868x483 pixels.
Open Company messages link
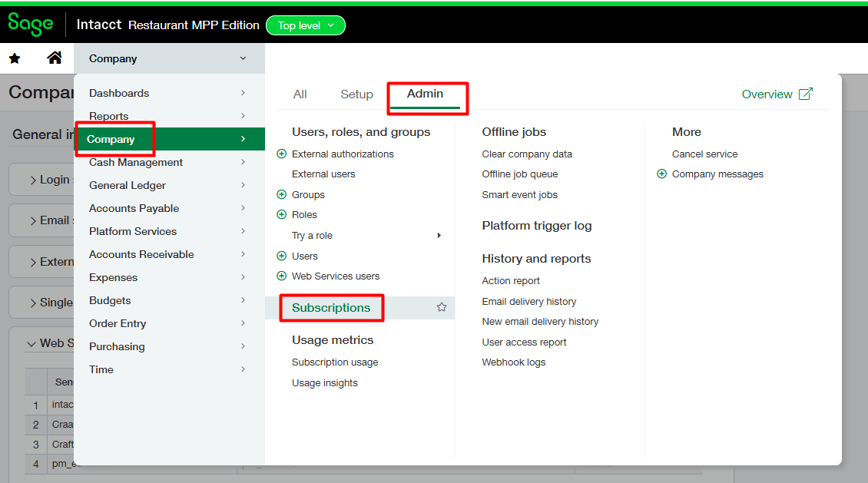717,174
